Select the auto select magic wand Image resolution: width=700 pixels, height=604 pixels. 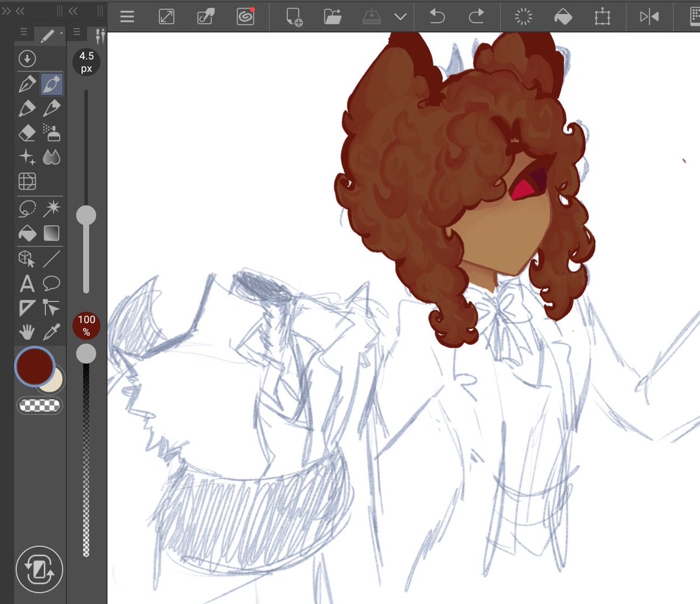coord(51,208)
